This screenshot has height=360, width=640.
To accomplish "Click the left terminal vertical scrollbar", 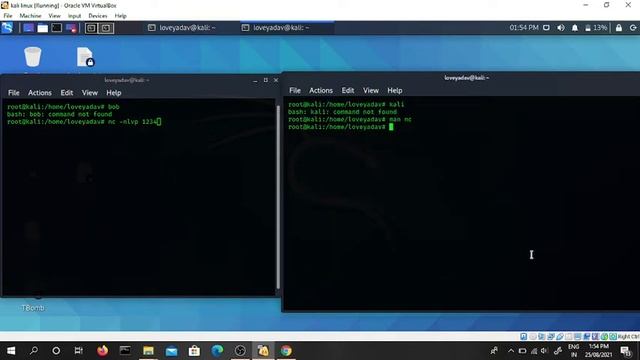I will (278, 197).
